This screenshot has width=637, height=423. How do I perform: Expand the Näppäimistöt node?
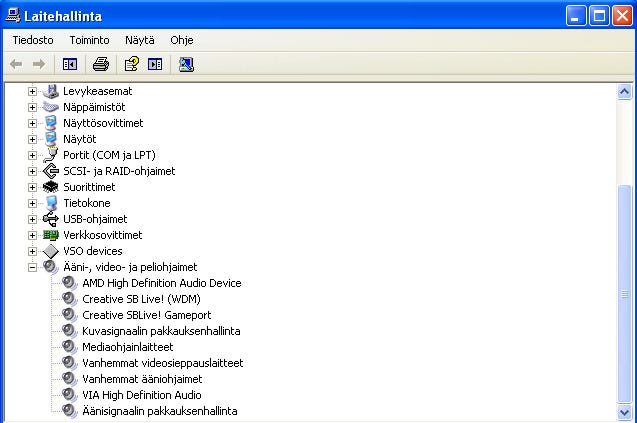click(x=32, y=107)
